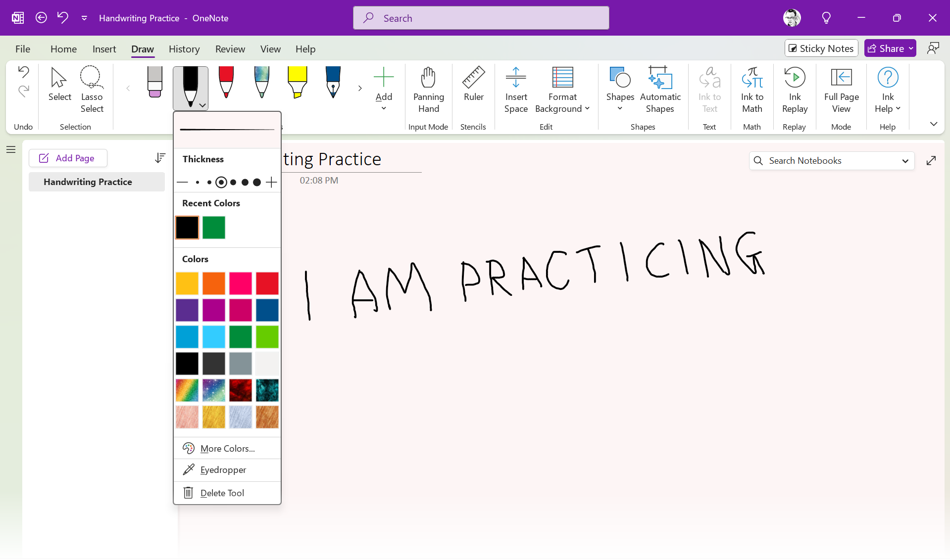Screen dimensions: 950x560
Task: Pick the lime green color swatch
Action: (x=267, y=337)
